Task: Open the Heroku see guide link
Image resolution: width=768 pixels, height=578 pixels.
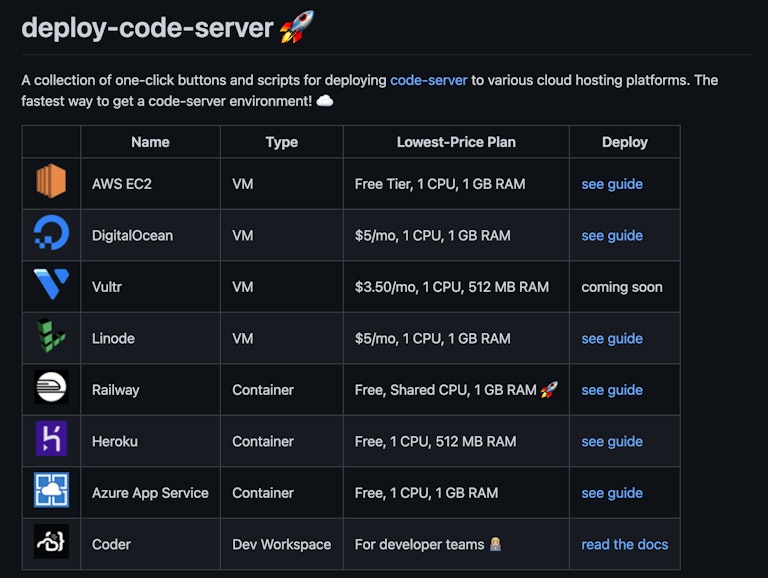Action: coord(612,441)
